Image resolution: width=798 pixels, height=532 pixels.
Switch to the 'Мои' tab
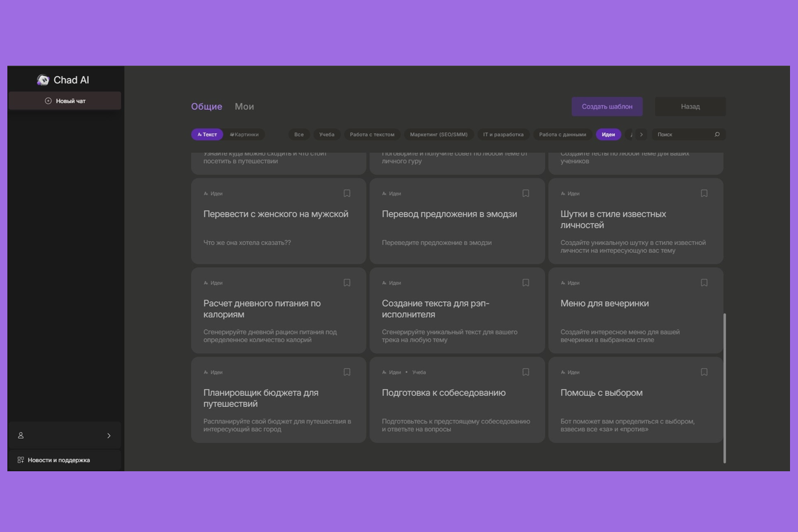(244, 107)
